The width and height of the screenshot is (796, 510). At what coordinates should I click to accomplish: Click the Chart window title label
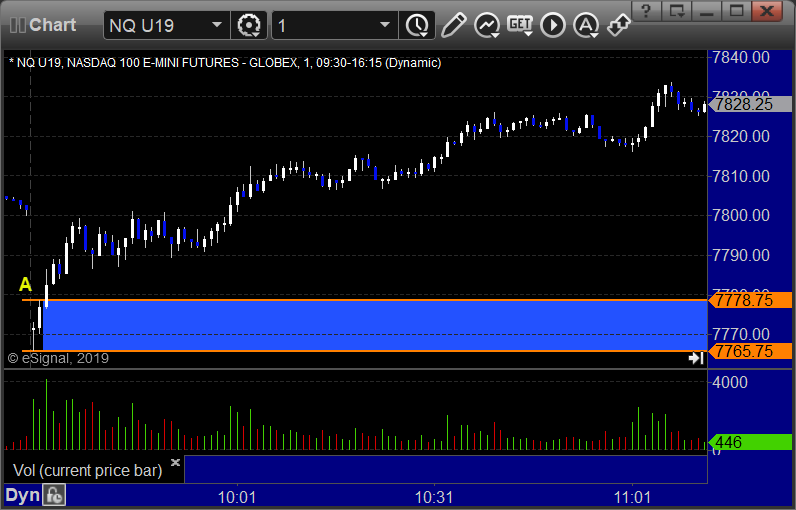point(52,25)
